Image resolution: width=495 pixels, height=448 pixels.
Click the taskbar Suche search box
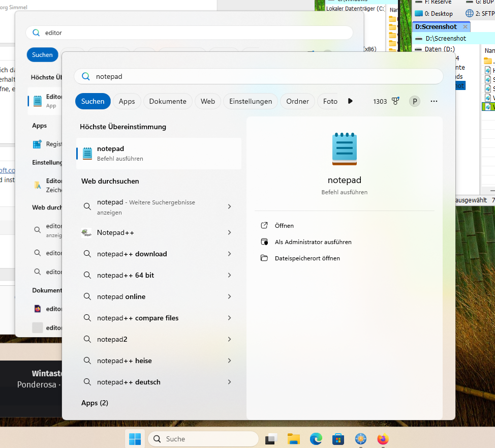(203, 439)
